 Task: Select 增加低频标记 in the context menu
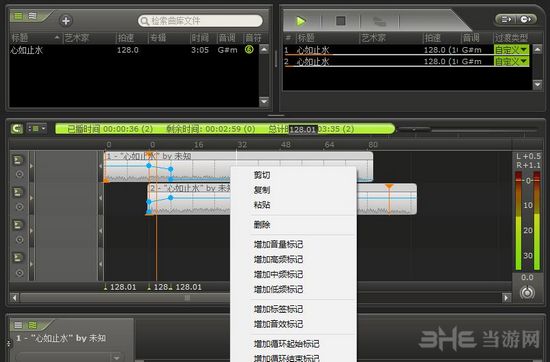coord(278,289)
